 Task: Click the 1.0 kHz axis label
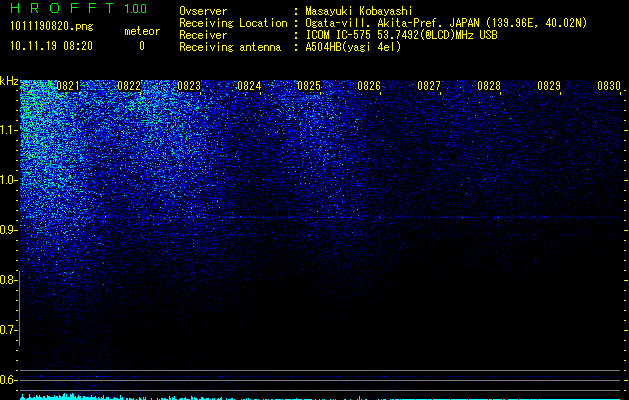[7, 180]
